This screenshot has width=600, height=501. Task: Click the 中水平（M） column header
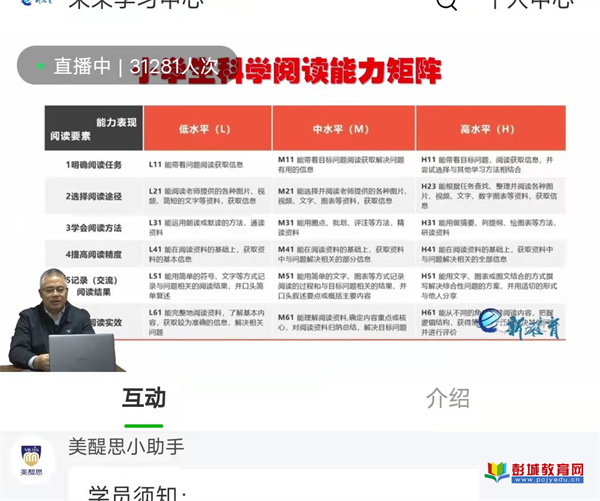click(x=343, y=128)
